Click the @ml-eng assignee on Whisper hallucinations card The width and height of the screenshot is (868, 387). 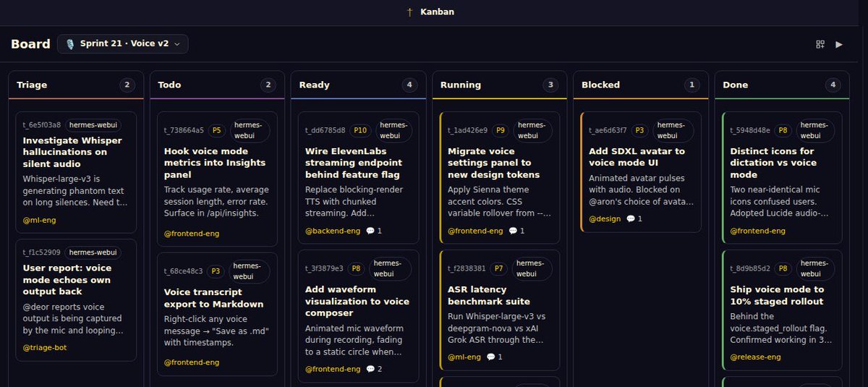tap(38, 218)
